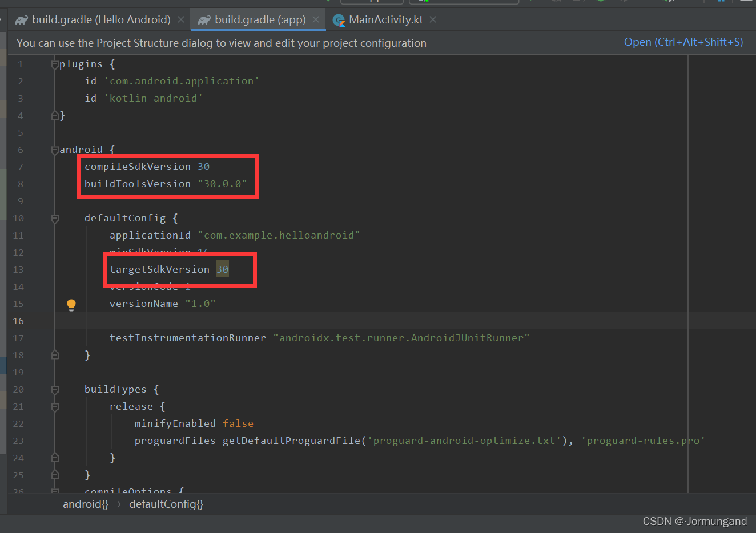Click the fold end marker on line 24
This screenshot has width=756, height=533.
[x=55, y=458]
